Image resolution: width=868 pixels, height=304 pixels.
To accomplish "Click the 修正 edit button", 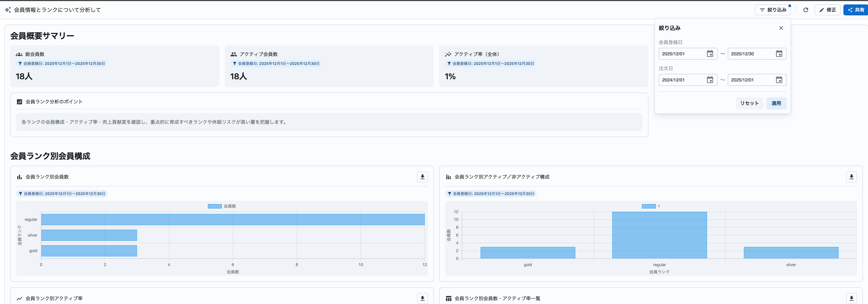I will (x=827, y=10).
